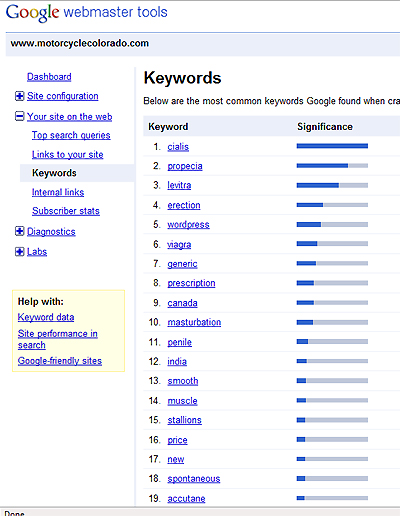Open Keyword data help link
Viewport: 400px width, 516px height.
point(46,317)
